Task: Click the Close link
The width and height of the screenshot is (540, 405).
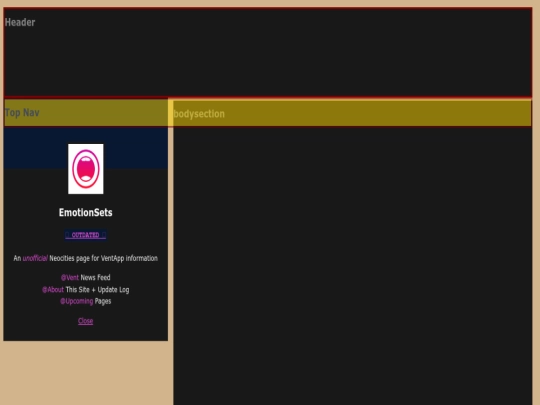Action: tap(85, 321)
